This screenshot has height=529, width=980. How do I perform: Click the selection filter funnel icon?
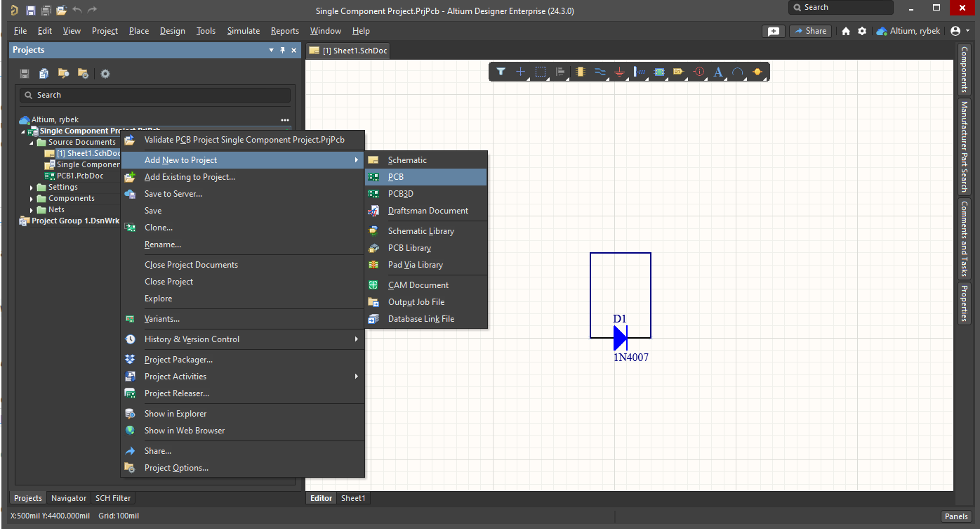(501, 72)
